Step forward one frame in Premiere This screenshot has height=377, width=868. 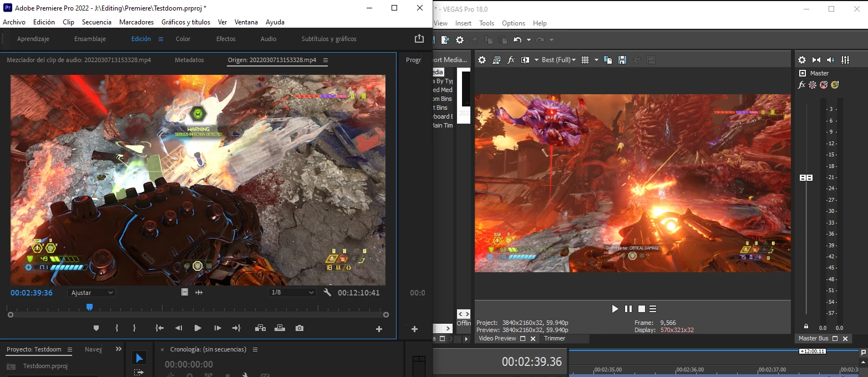217,328
